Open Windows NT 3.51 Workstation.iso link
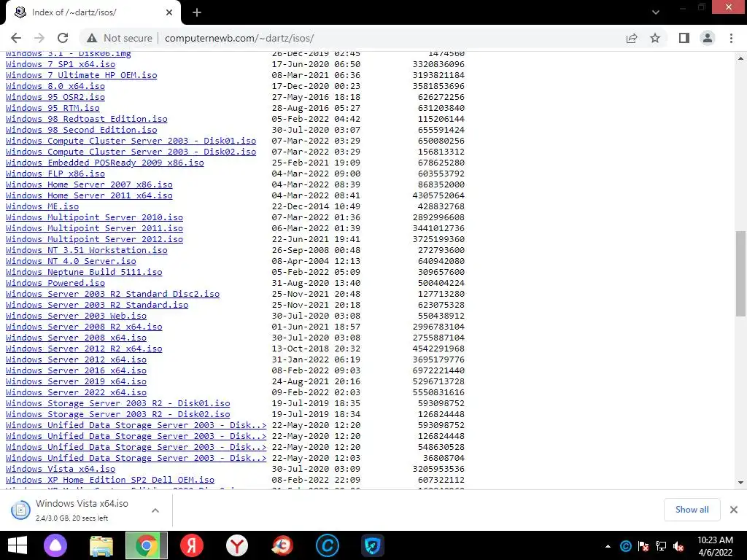The height and width of the screenshot is (560, 747). 87,251
